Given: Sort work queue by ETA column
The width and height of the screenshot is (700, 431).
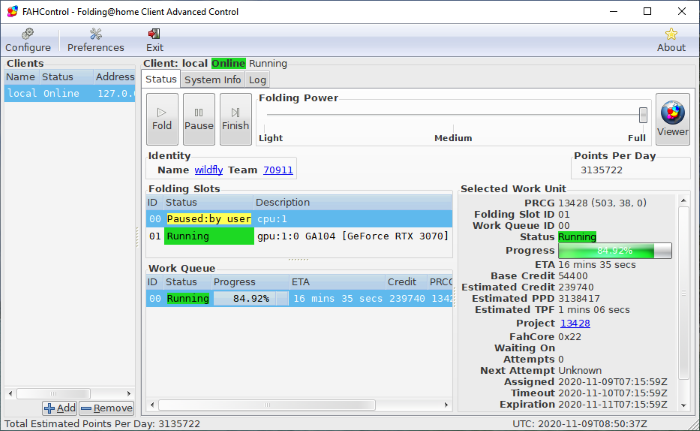Looking at the screenshot, I should (x=337, y=282).
